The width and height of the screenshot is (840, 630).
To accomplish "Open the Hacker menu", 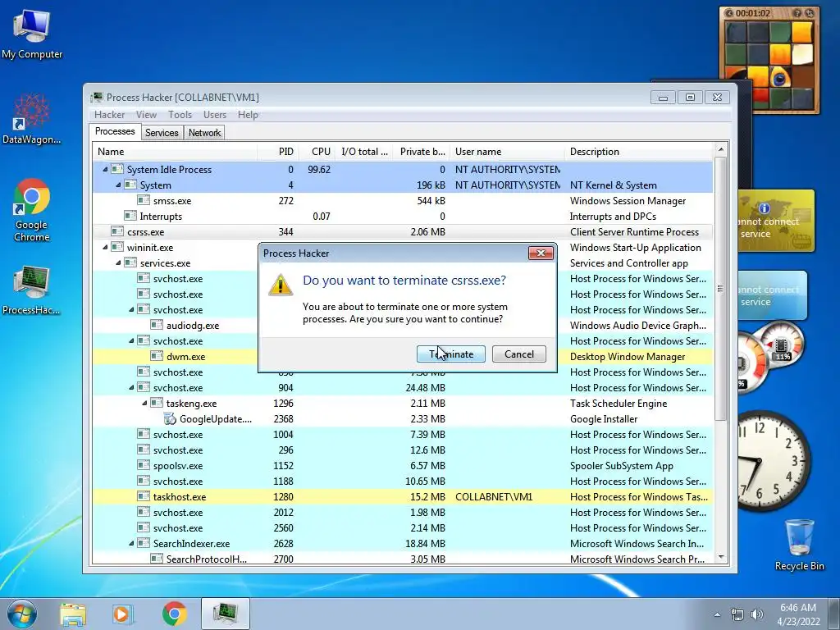I will tap(109, 115).
